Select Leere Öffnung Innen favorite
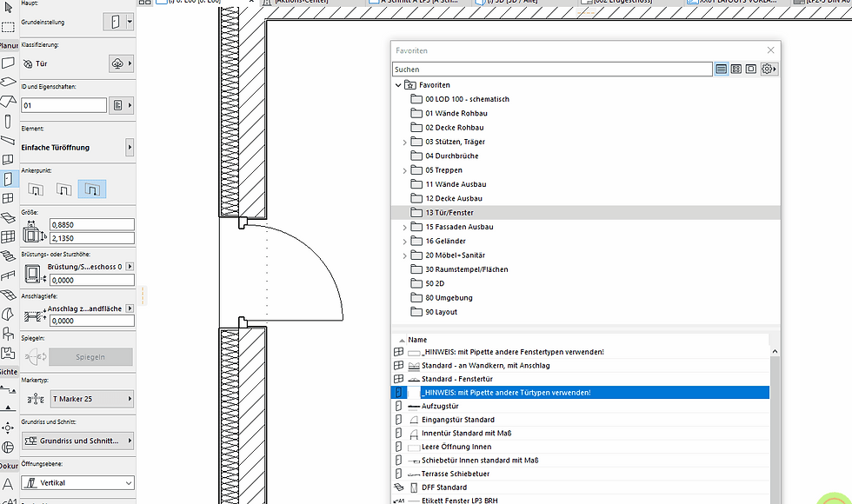This screenshot has width=852, height=504. (581, 447)
